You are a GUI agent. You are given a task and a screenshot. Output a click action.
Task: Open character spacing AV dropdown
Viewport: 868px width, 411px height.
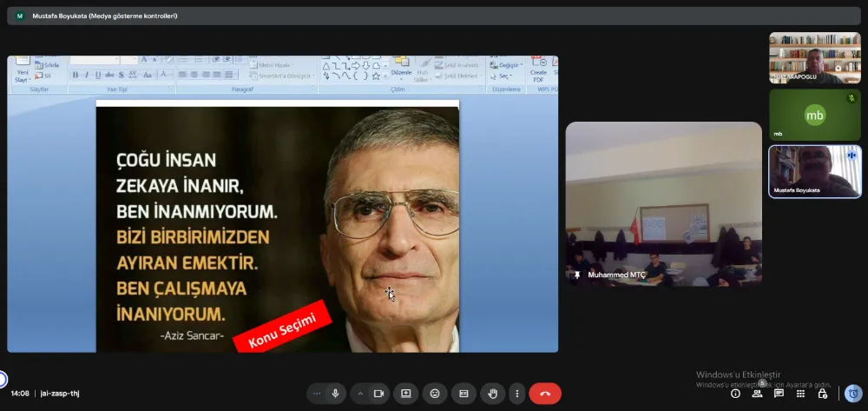[133, 75]
